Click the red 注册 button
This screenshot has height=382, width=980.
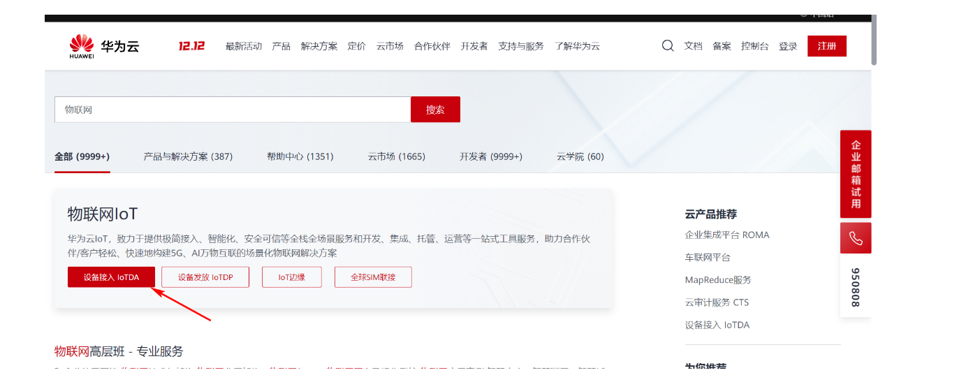point(827,46)
